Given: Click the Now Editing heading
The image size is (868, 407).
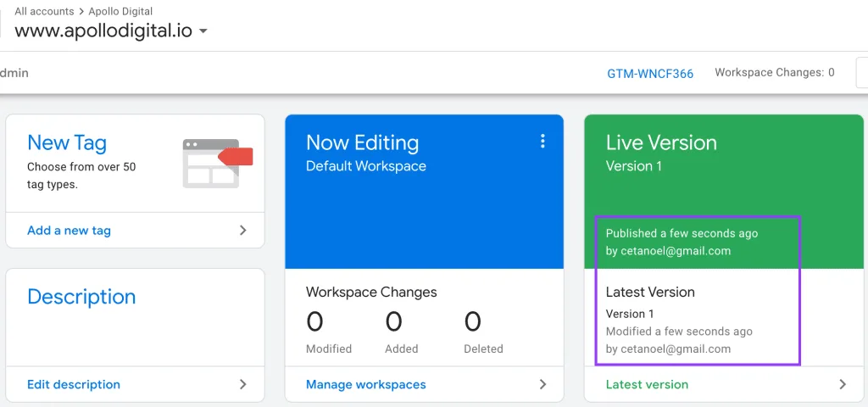Looking at the screenshot, I should tap(363, 142).
